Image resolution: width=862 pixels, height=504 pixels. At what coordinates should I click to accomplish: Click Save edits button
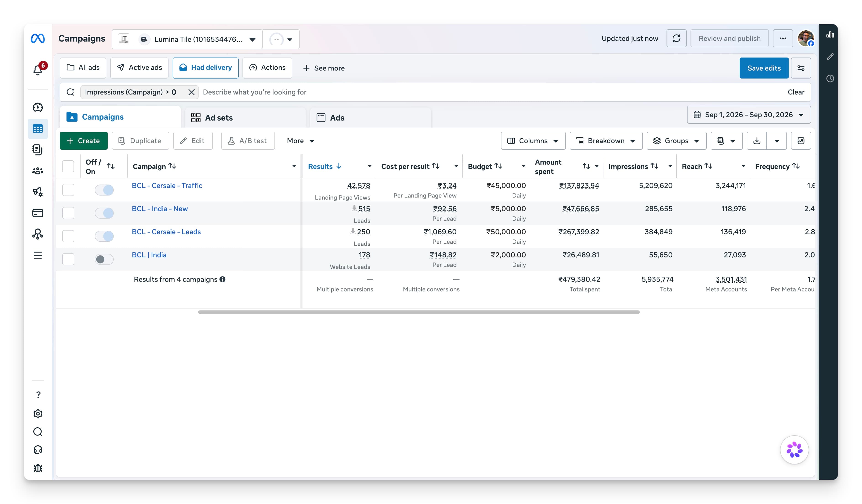764,68
